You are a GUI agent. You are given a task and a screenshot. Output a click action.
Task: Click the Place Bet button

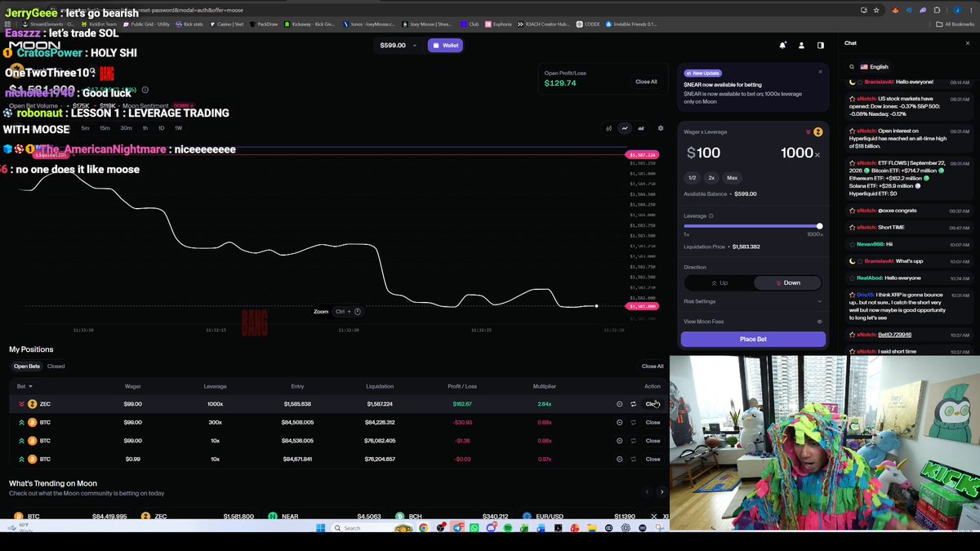click(x=753, y=339)
